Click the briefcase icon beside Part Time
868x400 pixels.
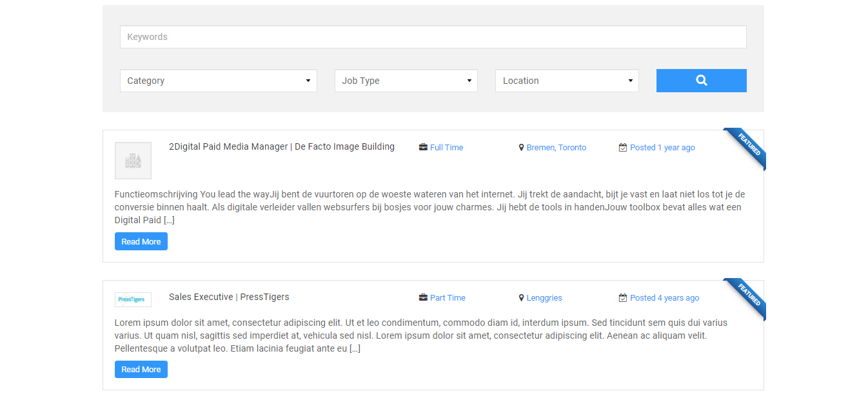[x=423, y=297]
